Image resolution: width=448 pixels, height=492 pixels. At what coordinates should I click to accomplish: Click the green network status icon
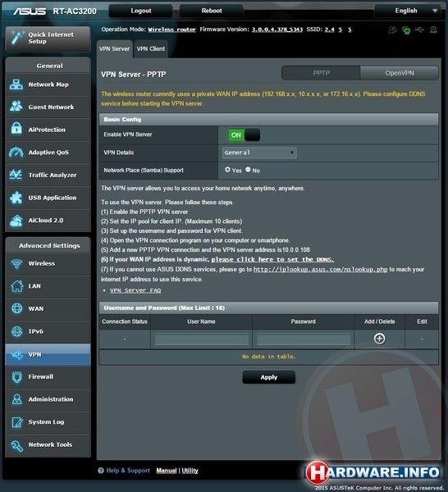point(406,30)
